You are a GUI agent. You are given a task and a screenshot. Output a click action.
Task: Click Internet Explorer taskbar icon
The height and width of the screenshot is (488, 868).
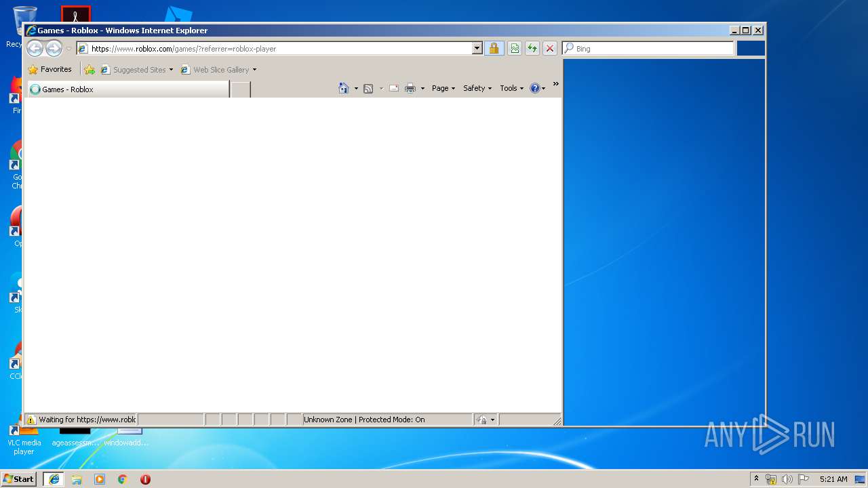click(54, 479)
